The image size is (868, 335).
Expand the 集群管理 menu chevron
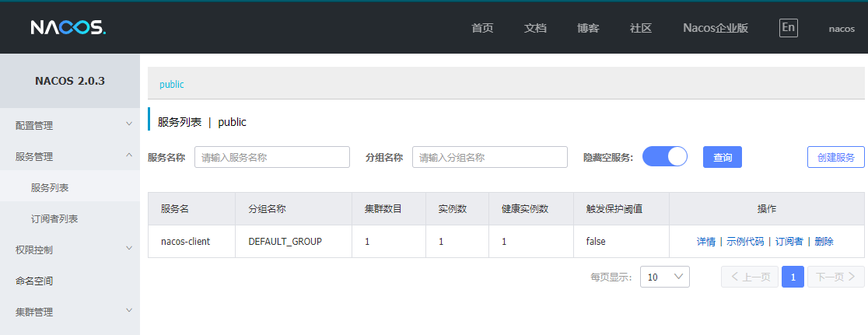[x=129, y=311]
